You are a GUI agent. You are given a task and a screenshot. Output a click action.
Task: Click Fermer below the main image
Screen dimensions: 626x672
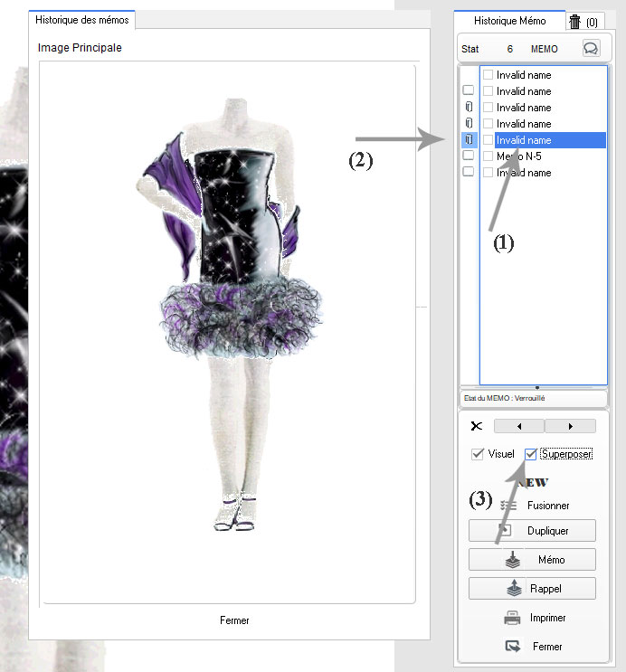(x=234, y=620)
